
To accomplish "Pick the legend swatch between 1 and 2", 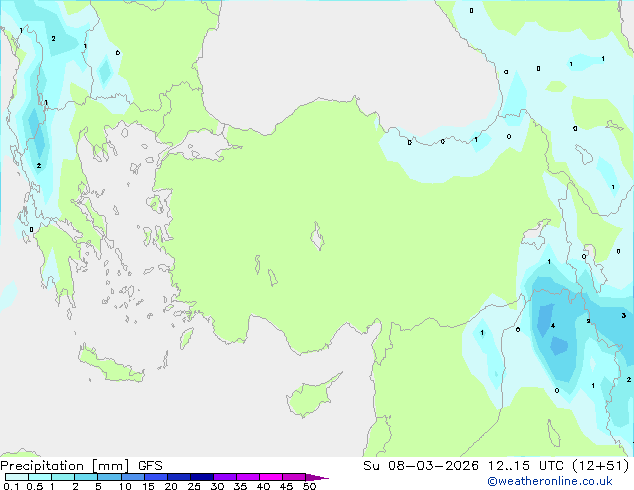I will [63, 477].
